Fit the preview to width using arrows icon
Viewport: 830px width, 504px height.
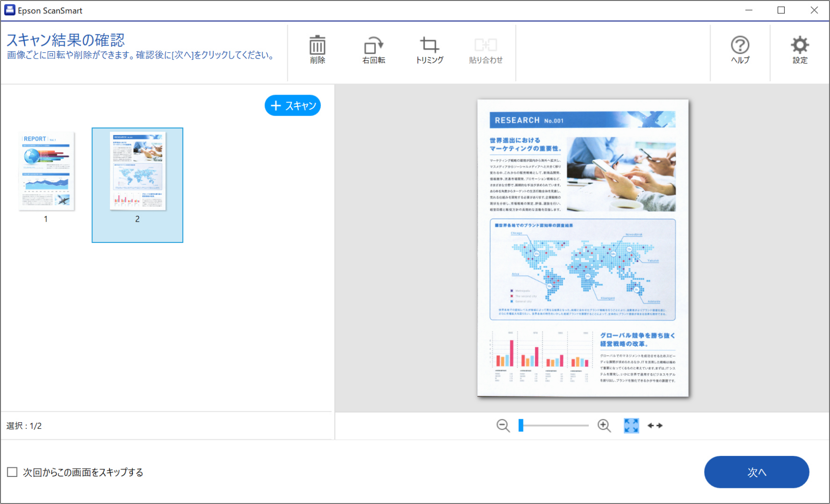click(655, 426)
